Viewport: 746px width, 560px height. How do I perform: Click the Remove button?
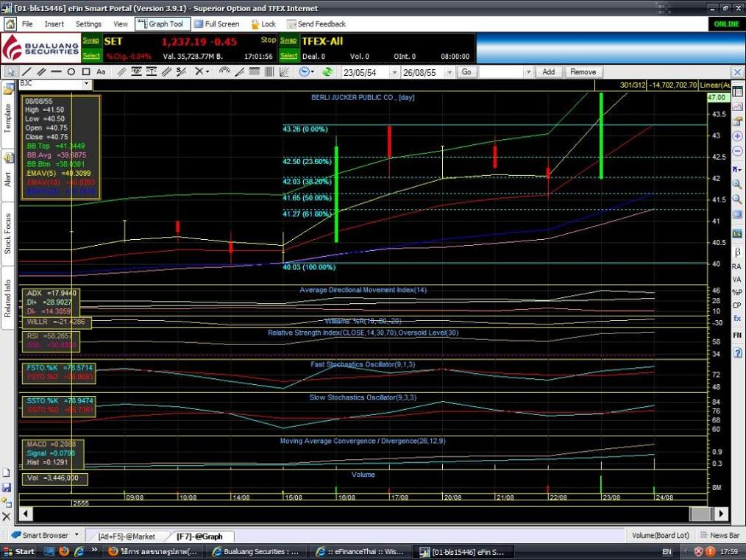click(583, 72)
